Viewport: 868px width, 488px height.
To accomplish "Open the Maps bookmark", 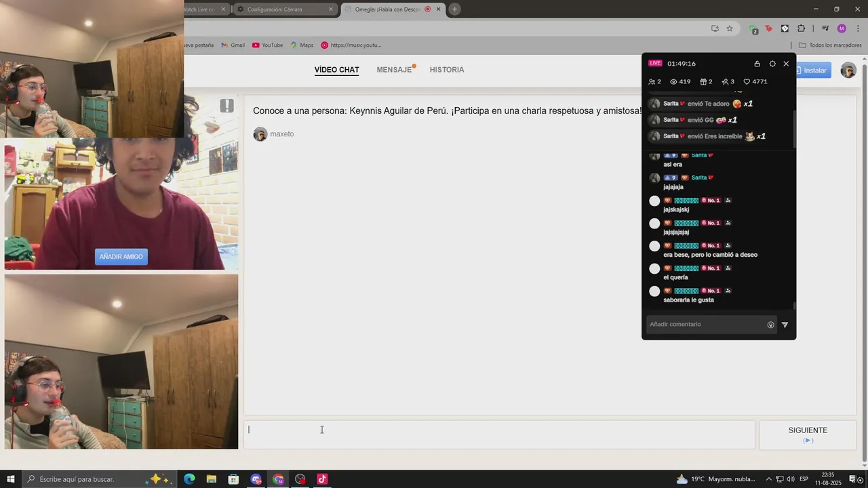I will [302, 45].
